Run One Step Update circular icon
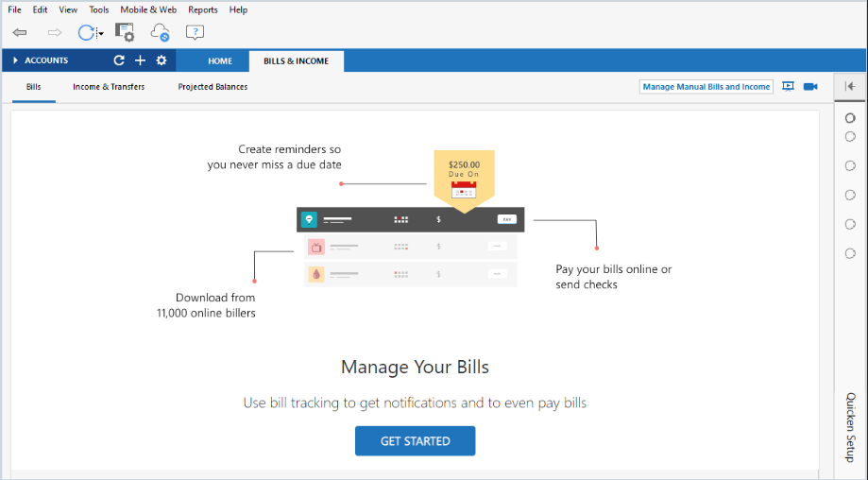 (x=86, y=33)
